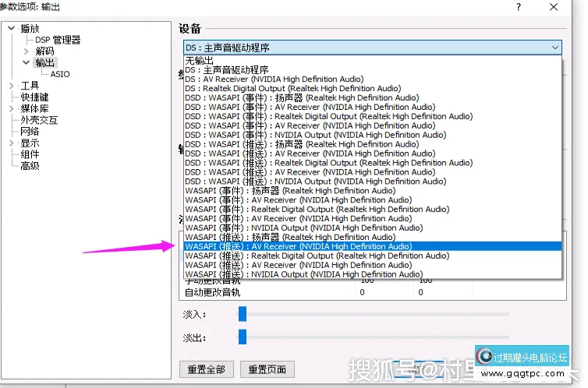Open the 快捷键 settings page
Viewport: 588px width, 388px height.
coord(35,97)
